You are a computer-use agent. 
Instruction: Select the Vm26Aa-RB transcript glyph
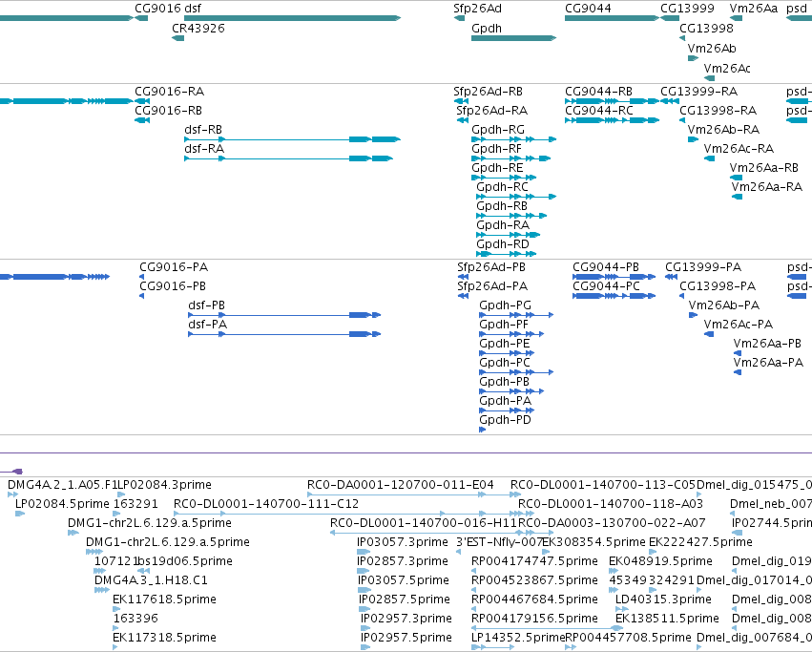point(736,178)
